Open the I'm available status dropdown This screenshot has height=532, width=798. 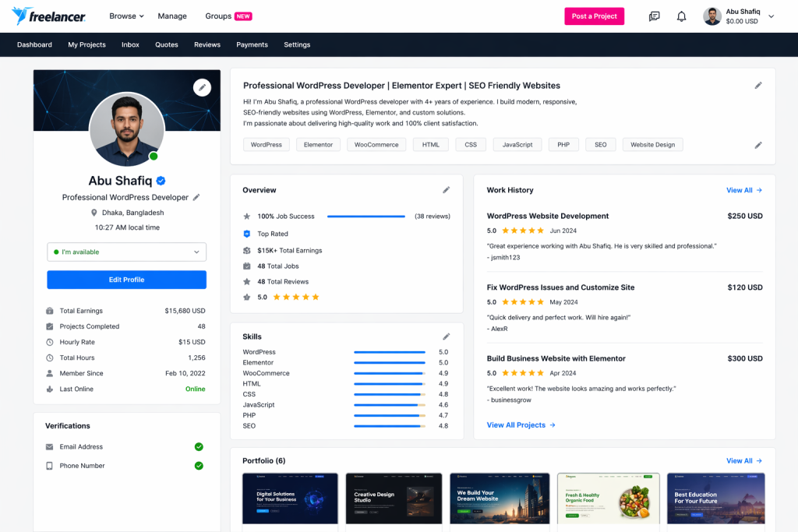(x=127, y=252)
